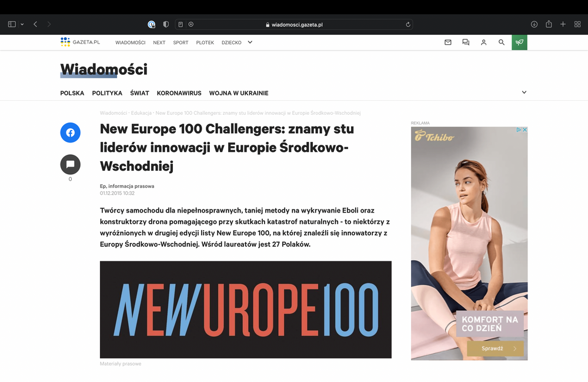The height and width of the screenshot is (382, 588).
Task: Focus the wiadomosci.gazeta.pl address bar
Action: pyautogui.click(x=294, y=24)
